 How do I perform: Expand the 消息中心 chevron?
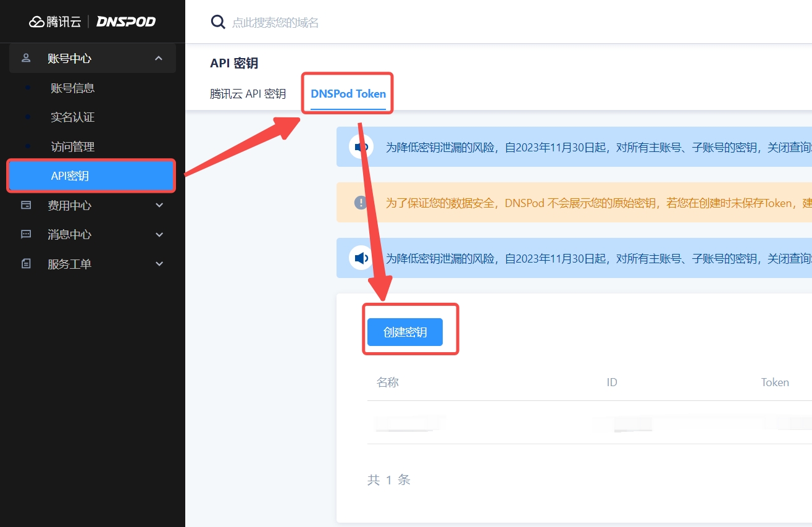click(159, 235)
